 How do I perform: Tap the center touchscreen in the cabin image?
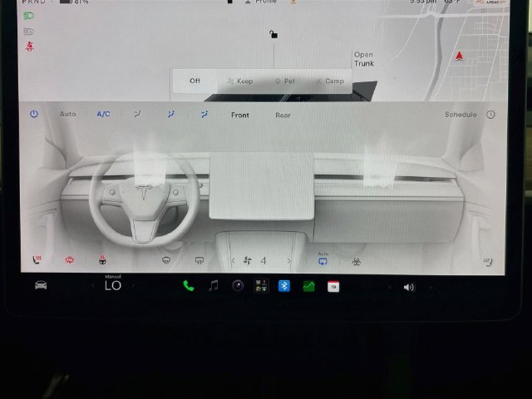click(x=262, y=186)
